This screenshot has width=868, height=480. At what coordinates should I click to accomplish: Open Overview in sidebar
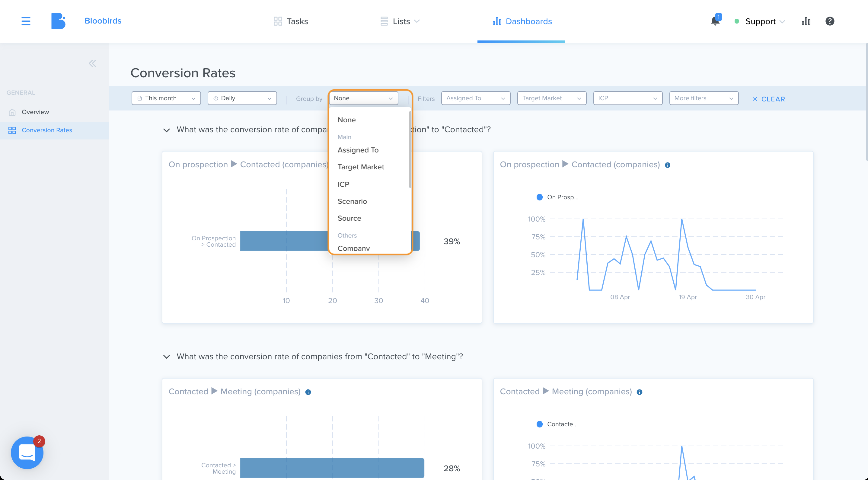54,112
